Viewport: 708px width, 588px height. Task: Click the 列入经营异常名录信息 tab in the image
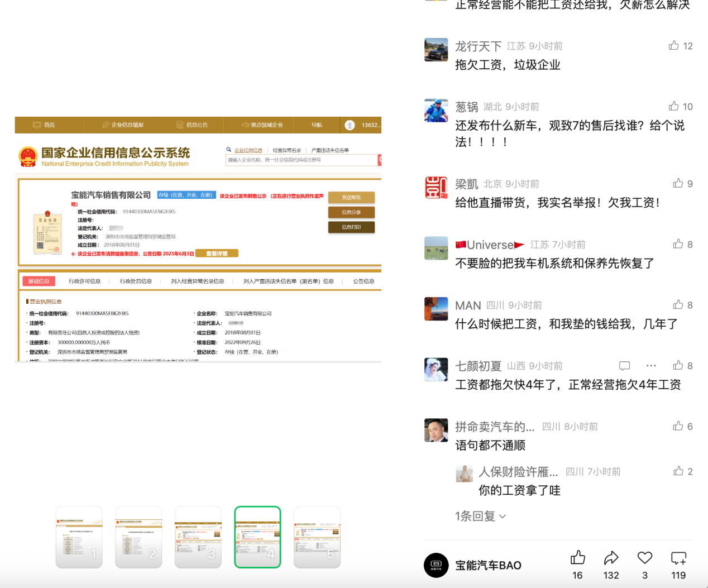pos(198,281)
